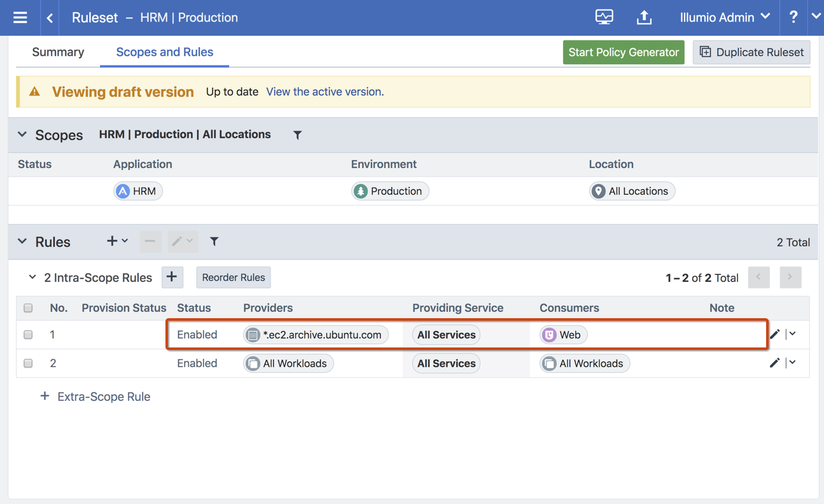Image resolution: width=824 pixels, height=504 pixels.
Task: Open the Rules edit pencil dropdown
Action: tap(183, 241)
